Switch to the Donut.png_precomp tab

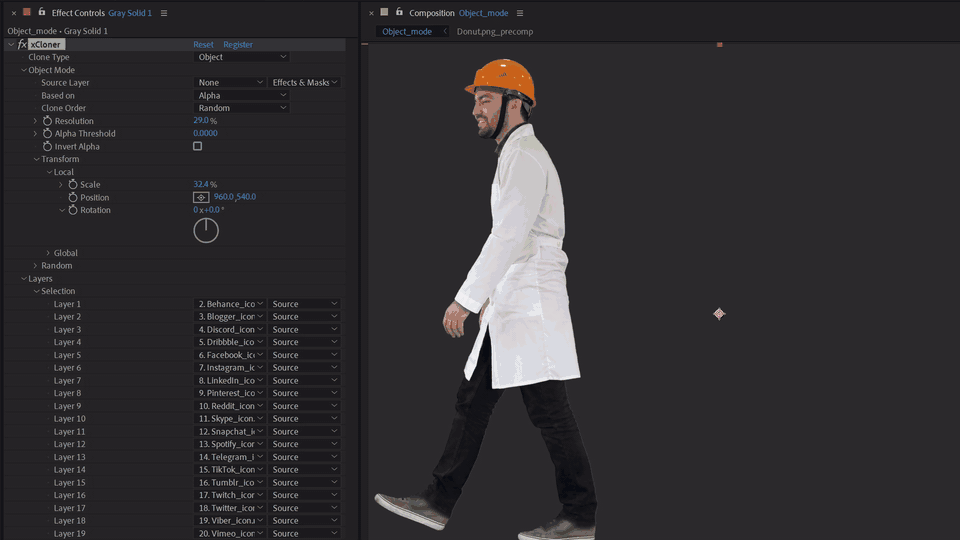[494, 32]
